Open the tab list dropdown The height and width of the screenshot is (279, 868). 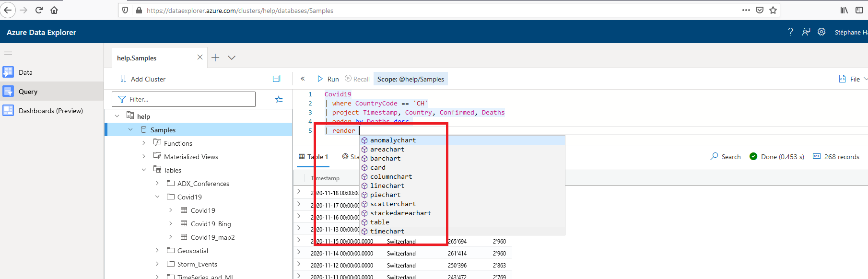click(x=232, y=58)
